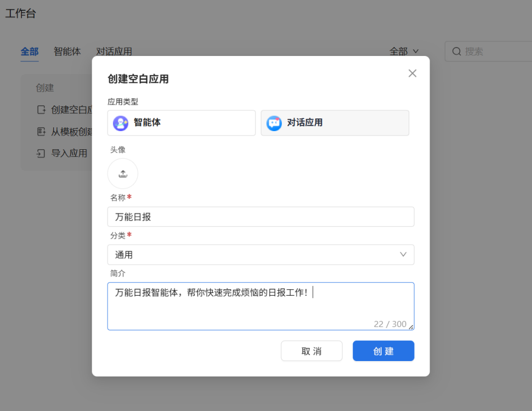Click the 智能体 robot avatar icon
This screenshot has height=411, width=532.
point(121,123)
